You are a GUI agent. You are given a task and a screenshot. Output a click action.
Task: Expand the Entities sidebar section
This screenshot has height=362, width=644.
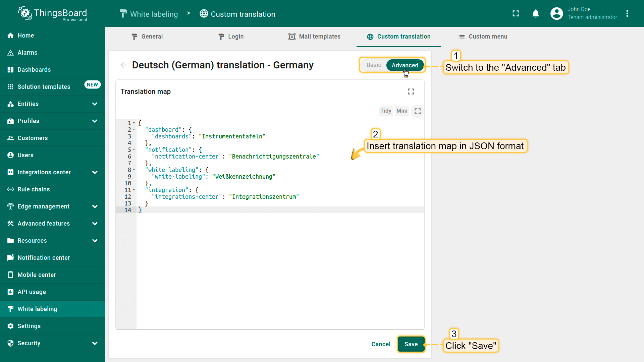pyautogui.click(x=95, y=104)
